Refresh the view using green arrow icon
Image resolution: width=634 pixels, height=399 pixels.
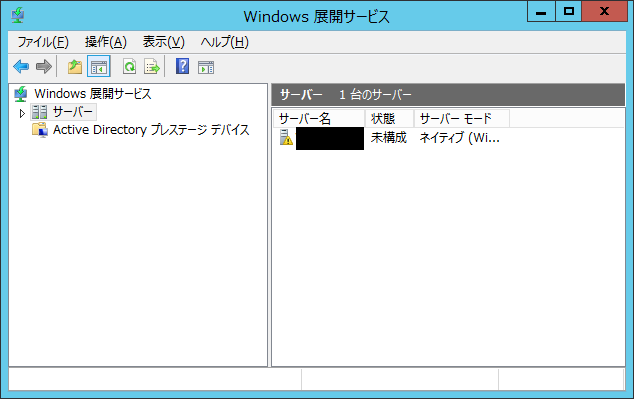(x=129, y=66)
